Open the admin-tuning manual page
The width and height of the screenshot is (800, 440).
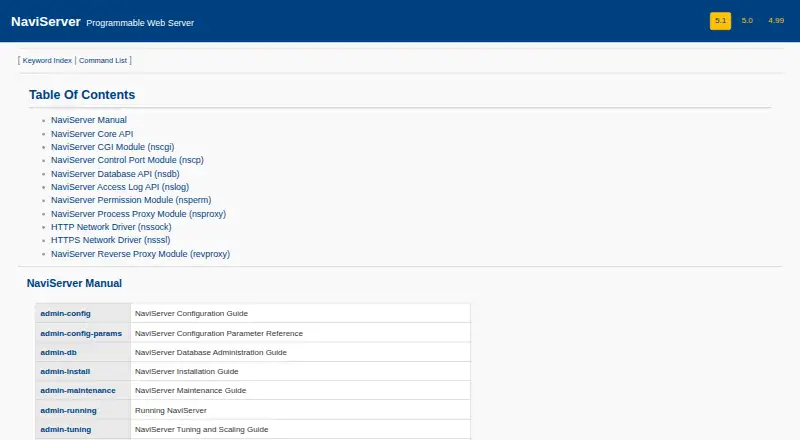tap(66, 430)
